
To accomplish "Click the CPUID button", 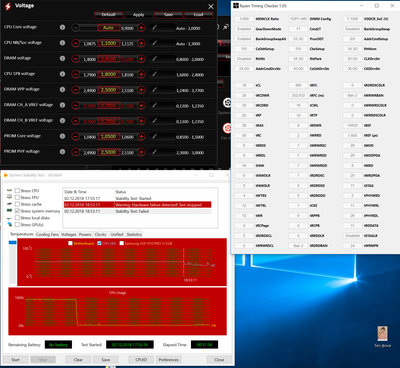I will [141, 360].
